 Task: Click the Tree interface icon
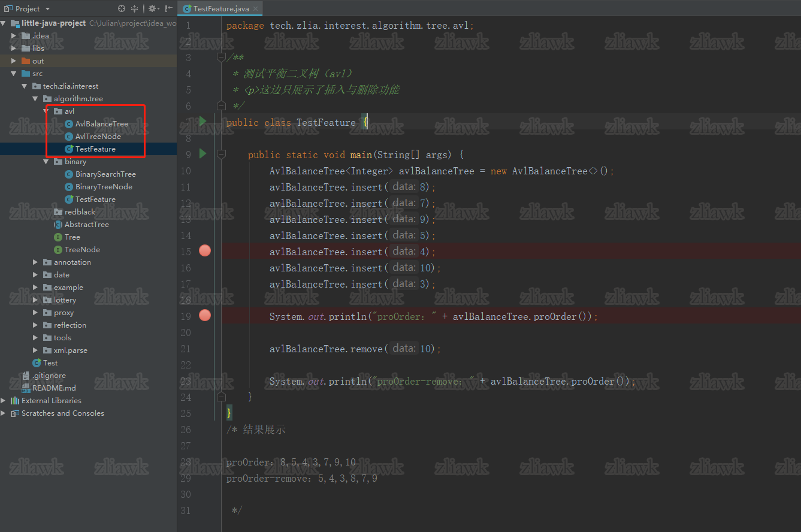58,237
